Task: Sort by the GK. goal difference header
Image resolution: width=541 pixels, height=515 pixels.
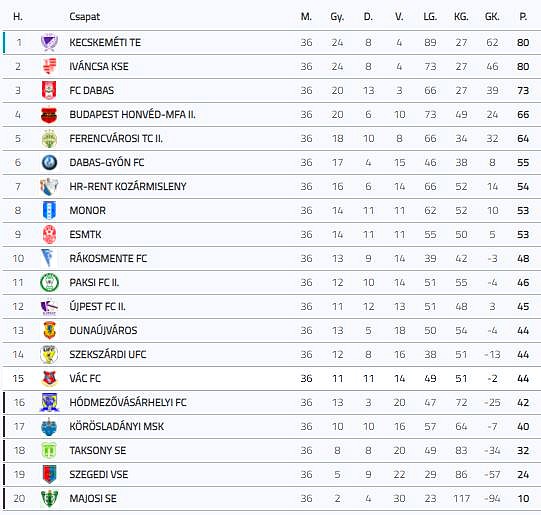Action: [492, 17]
